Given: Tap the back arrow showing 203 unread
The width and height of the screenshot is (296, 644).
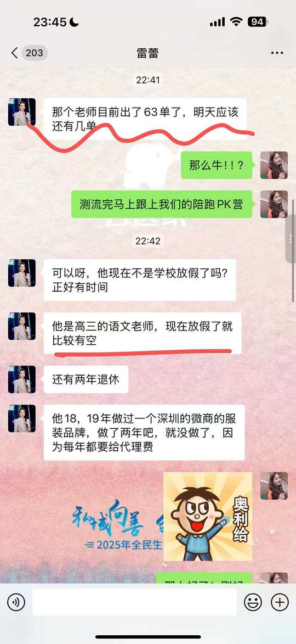Looking at the screenshot, I should point(28,53).
